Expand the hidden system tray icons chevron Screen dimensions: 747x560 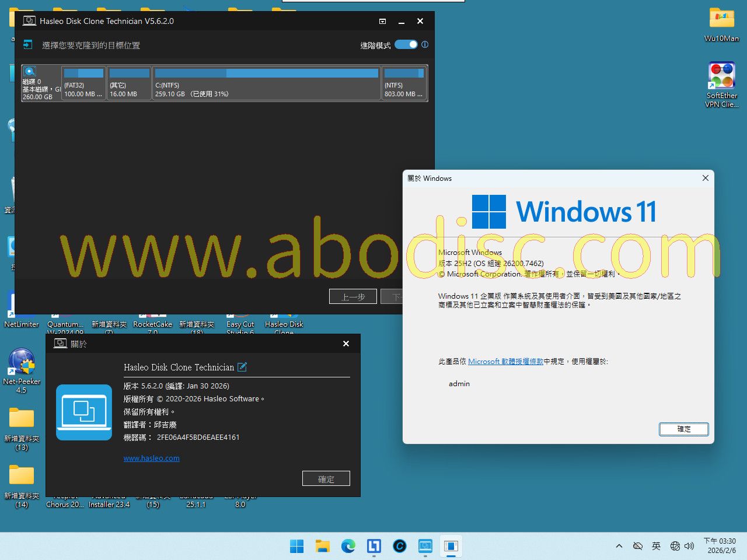coord(619,546)
